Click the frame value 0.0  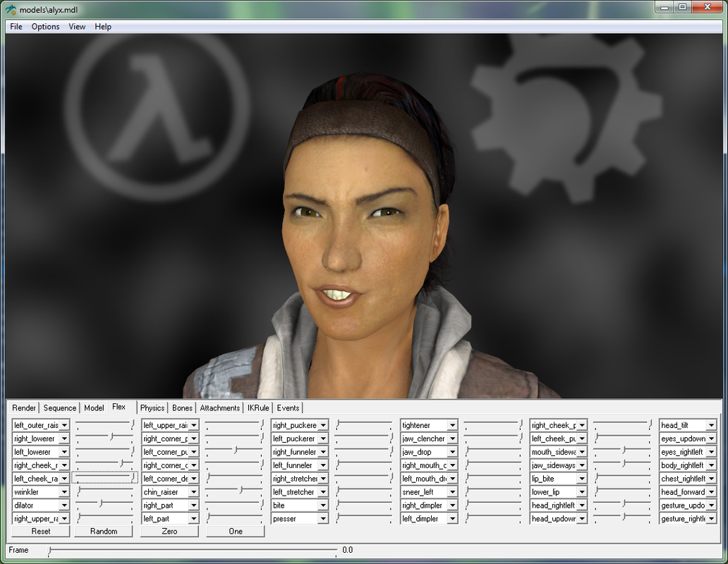(347, 550)
